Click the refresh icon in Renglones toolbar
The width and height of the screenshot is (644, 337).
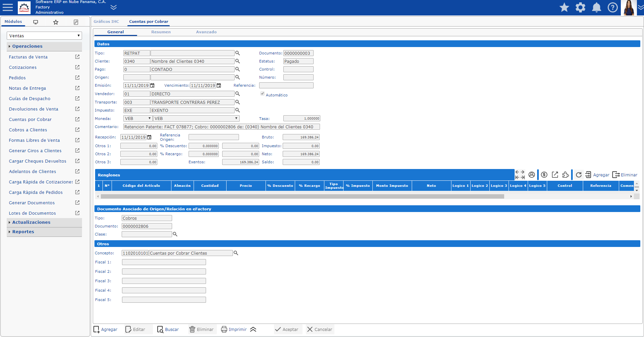tap(579, 175)
